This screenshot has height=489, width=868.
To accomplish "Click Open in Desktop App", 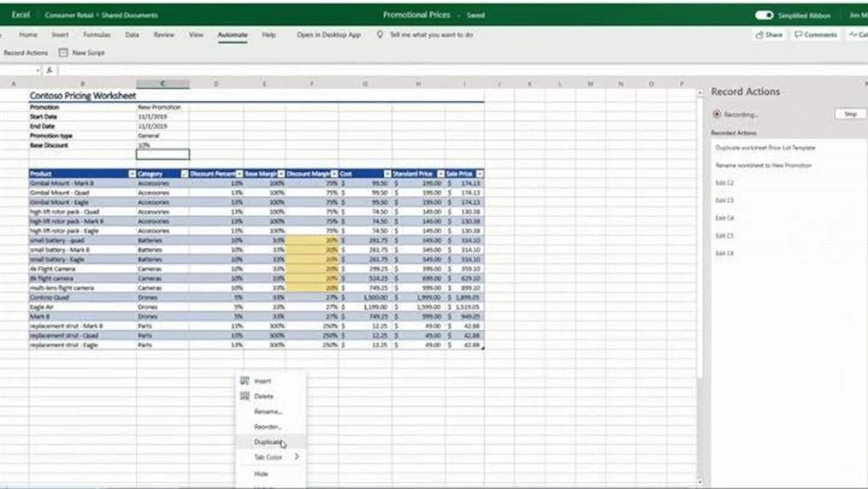I will point(329,35).
